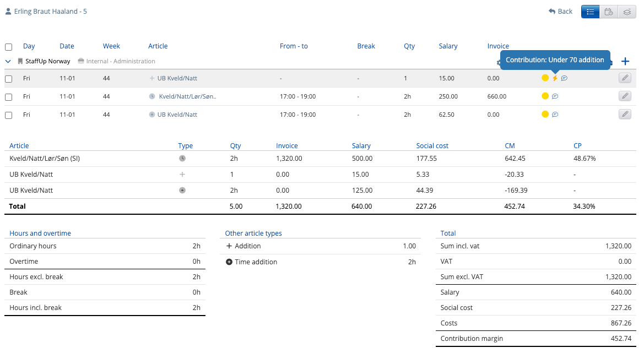Sort by the Salary column header
644x353 pixels.
click(x=448, y=46)
